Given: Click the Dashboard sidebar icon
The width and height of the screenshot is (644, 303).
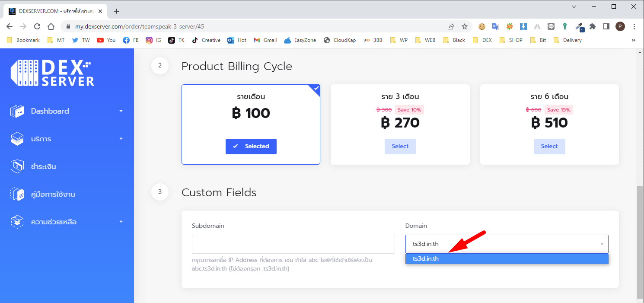Looking at the screenshot, I should tap(17, 111).
